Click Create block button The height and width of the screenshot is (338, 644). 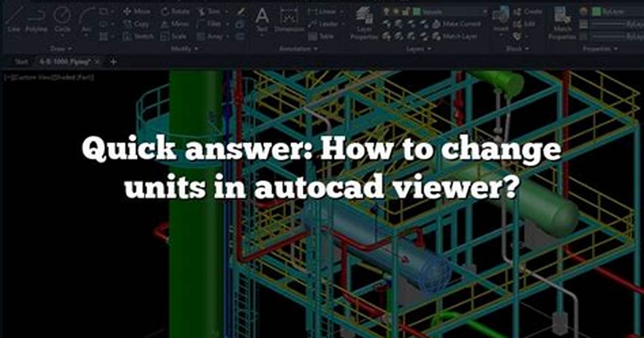point(527,12)
